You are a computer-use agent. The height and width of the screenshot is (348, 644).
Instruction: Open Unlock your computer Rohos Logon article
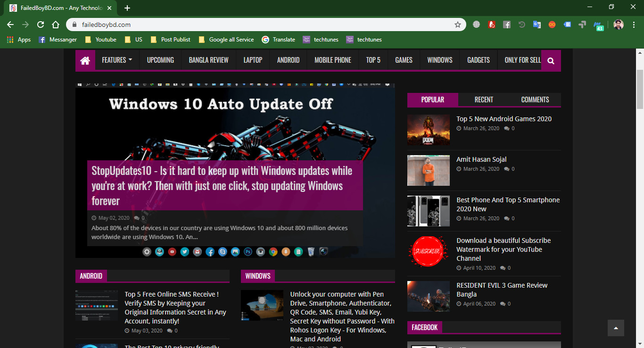(342, 316)
